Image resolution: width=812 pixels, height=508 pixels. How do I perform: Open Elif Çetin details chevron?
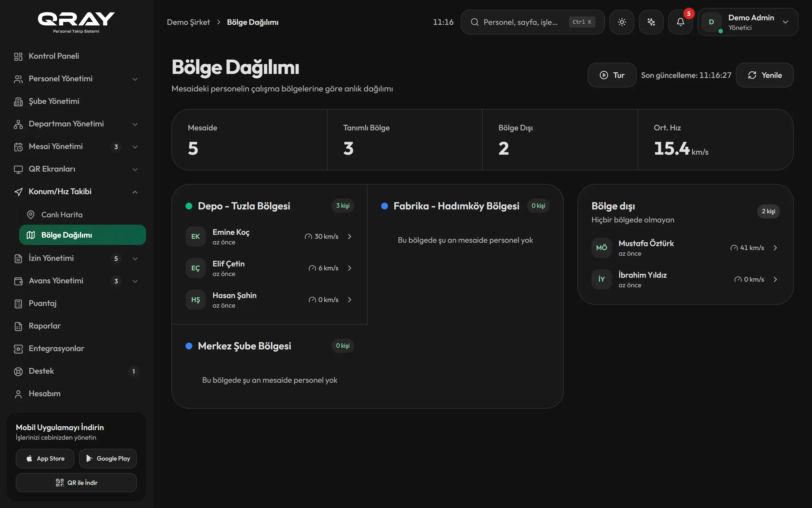[x=349, y=268]
